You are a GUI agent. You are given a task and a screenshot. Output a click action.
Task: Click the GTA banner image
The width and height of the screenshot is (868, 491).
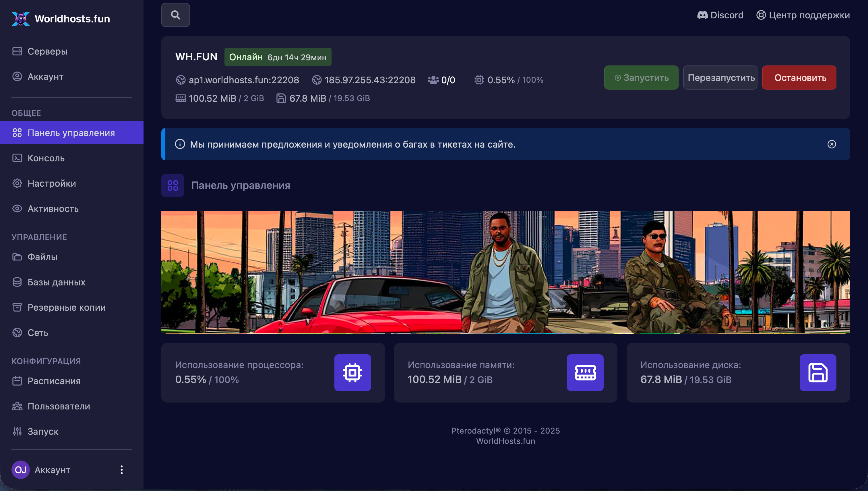(505, 272)
